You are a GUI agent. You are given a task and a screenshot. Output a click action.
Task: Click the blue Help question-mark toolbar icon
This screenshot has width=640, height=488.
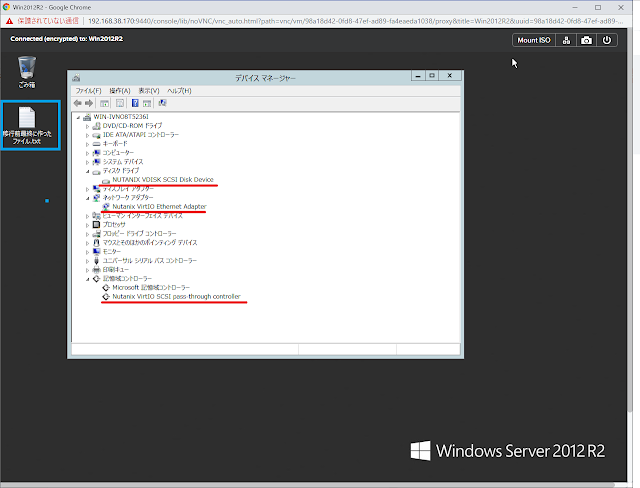tap(135, 103)
